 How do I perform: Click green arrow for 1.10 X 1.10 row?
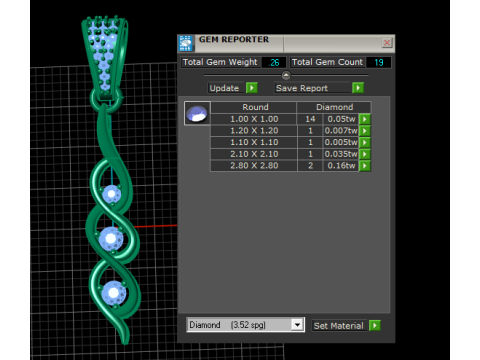click(365, 142)
